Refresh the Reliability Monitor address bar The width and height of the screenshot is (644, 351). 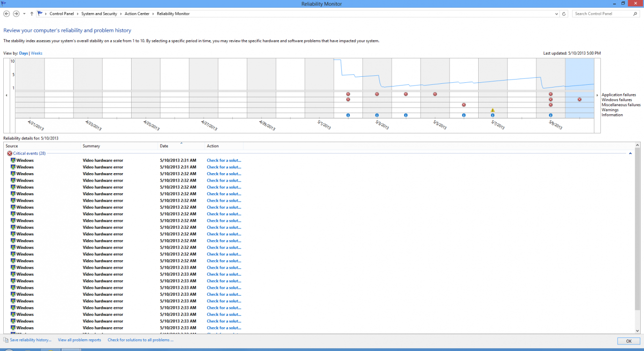point(564,14)
